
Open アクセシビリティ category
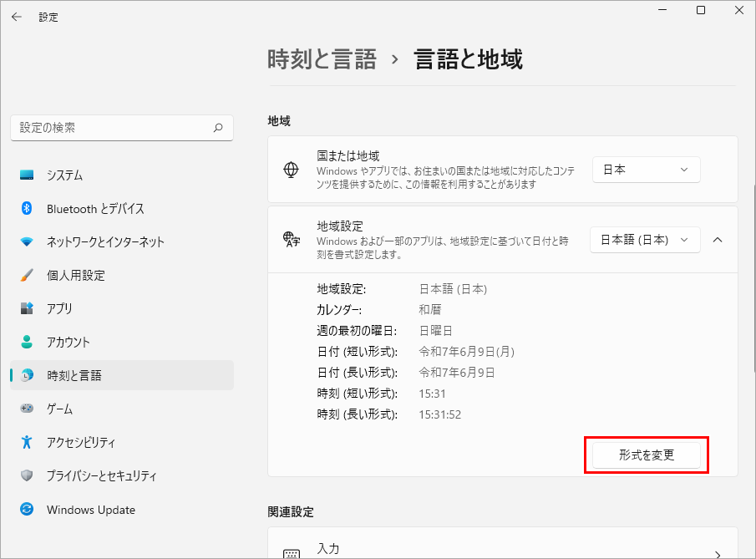pyautogui.click(x=122, y=442)
